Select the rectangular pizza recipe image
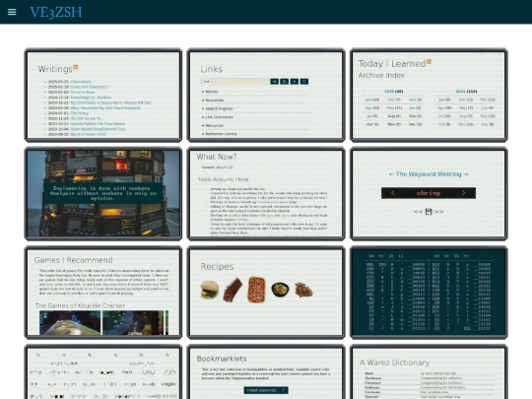 (x=256, y=290)
